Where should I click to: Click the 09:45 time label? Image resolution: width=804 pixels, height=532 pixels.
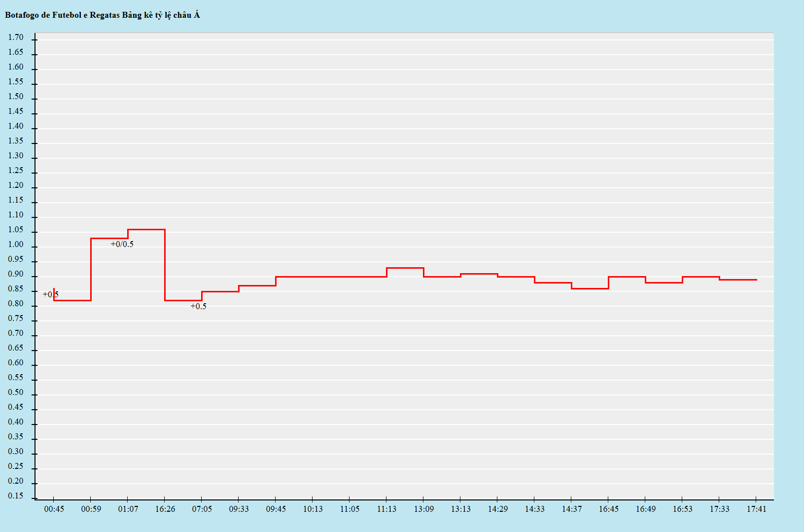point(276,509)
